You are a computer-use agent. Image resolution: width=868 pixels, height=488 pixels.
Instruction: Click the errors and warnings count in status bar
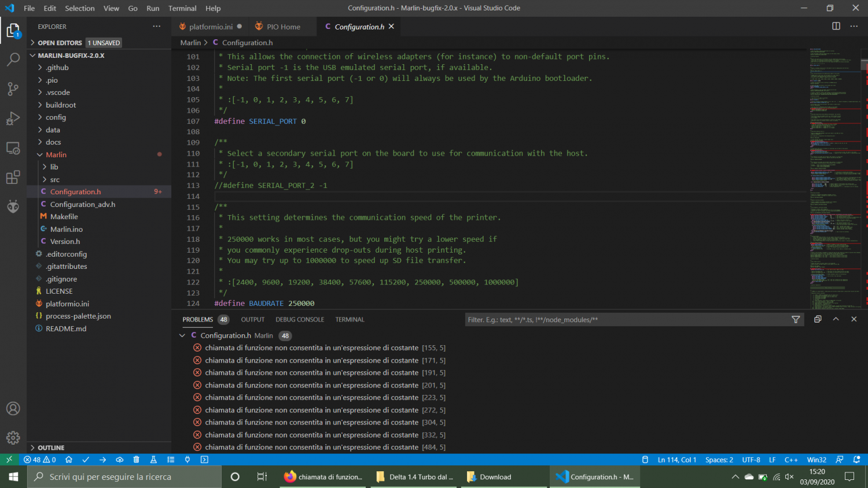click(x=40, y=460)
